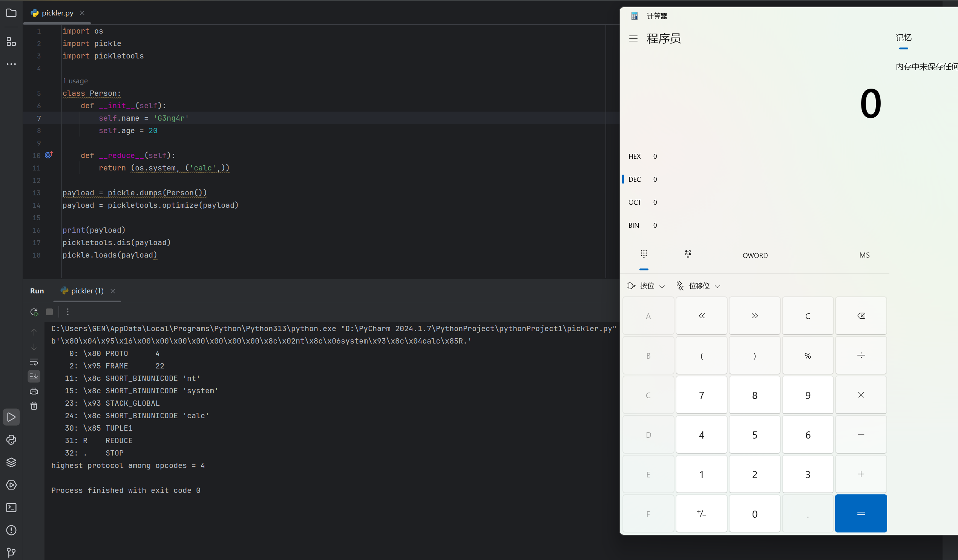Cycle the QWORD word size button

coord(755,255)
